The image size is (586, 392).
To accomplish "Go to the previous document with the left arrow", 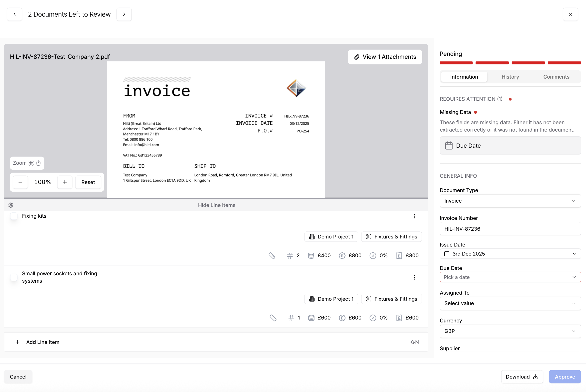I will [x=14, y=14].
